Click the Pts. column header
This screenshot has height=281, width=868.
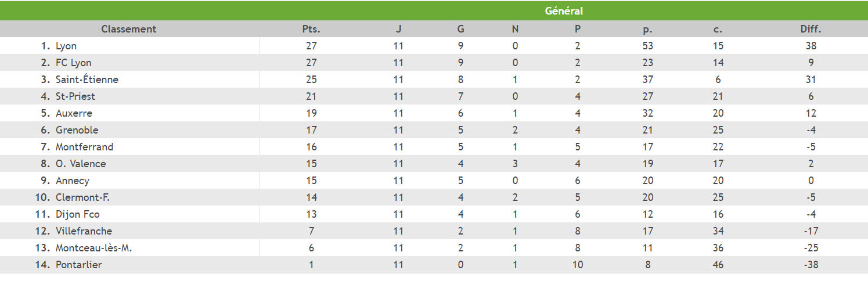pos(311,29)
